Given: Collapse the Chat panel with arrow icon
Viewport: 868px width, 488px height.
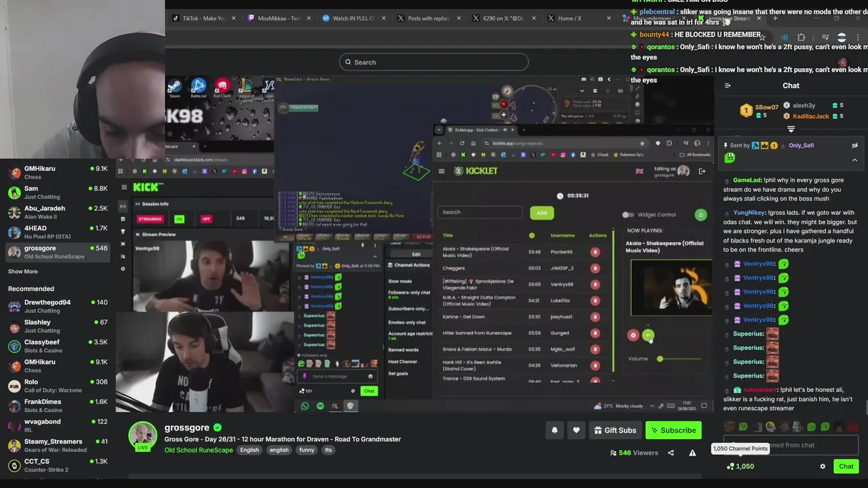Looking at the screenshot, I should [x=728, y=85].
